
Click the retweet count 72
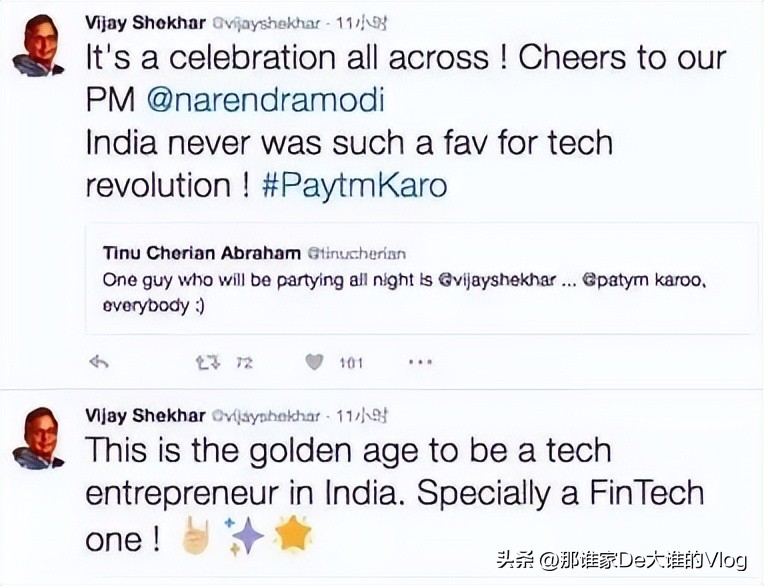(243, 363)
